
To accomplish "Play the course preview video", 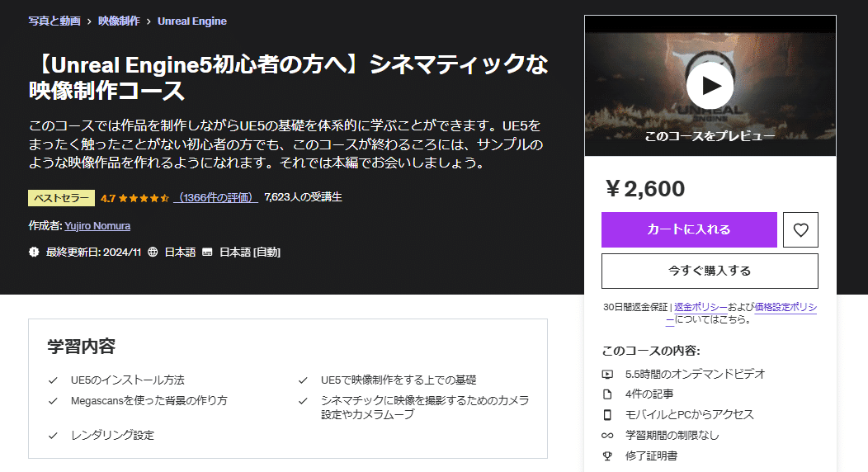I will (710, 85).
